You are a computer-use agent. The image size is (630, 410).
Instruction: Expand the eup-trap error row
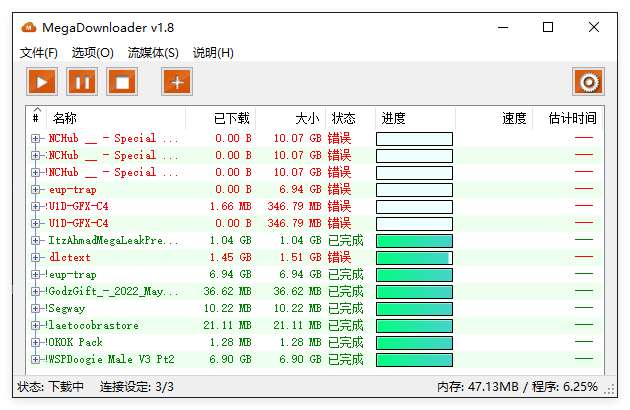36,190
